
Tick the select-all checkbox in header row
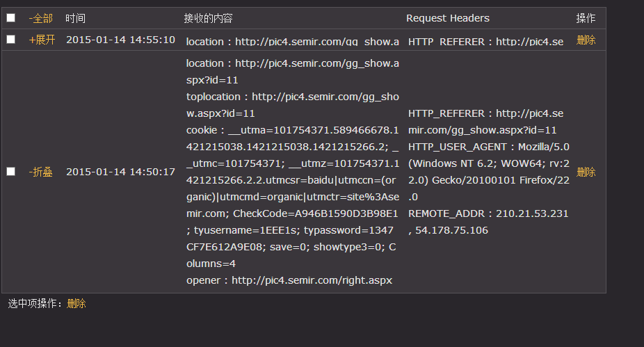click(11, 17)
